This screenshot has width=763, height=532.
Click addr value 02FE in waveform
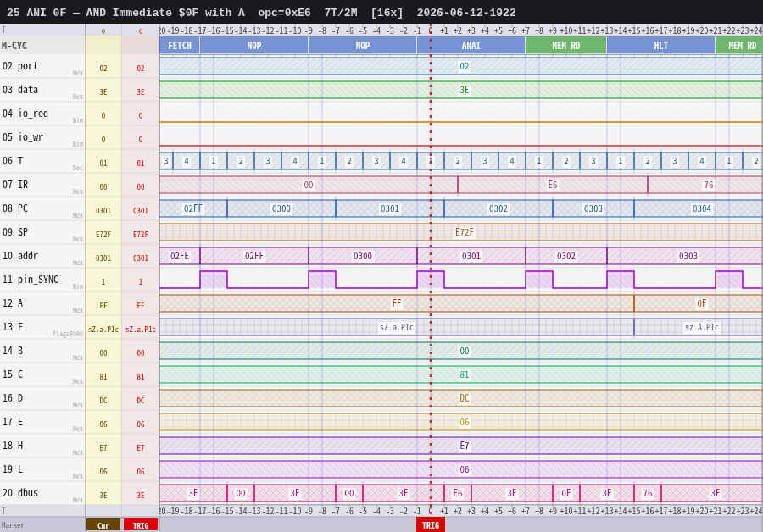(180, 256)
